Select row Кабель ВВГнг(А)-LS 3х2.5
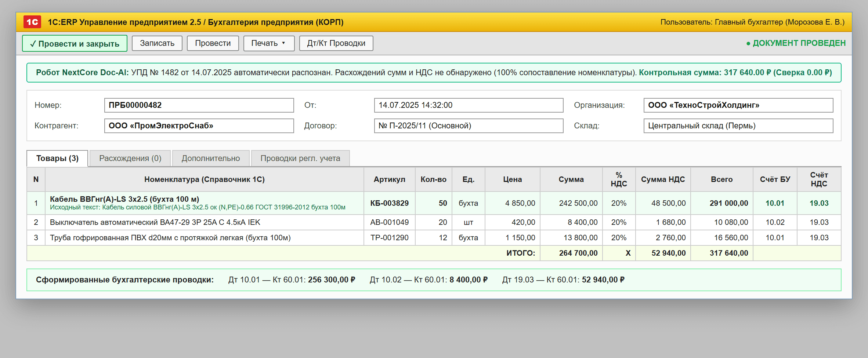The image size is (868, 358). pyautogui.click(x=434, y=203)
